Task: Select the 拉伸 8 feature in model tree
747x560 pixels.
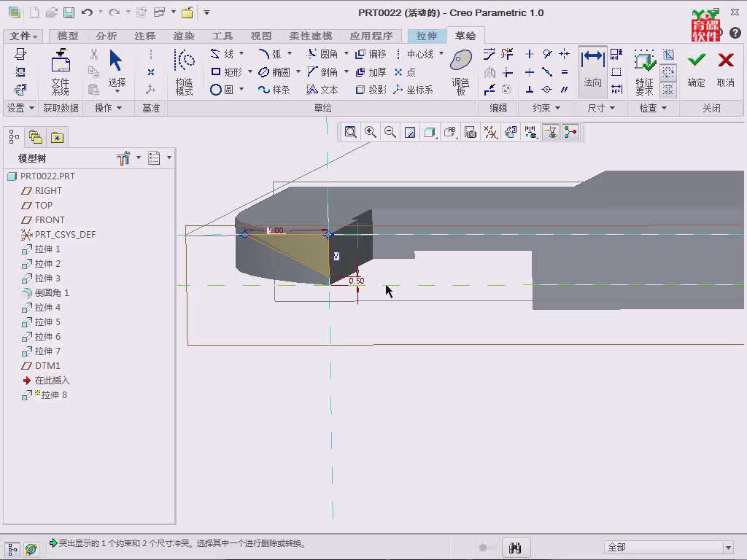Action: coord(44,395)
